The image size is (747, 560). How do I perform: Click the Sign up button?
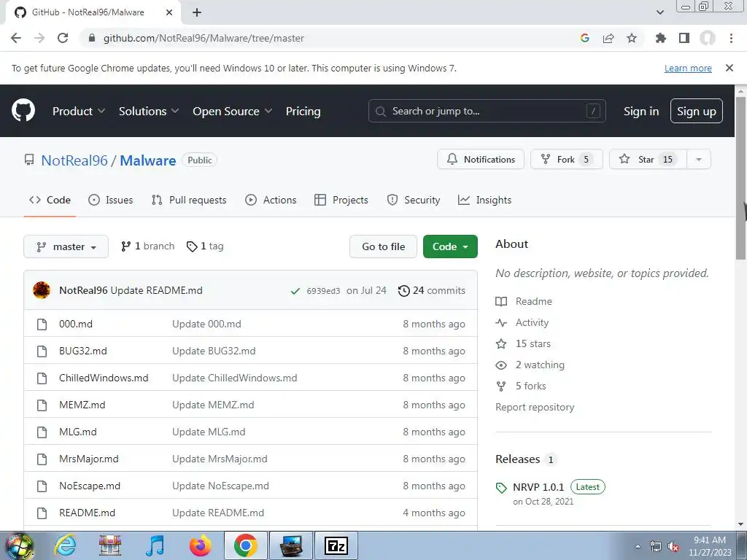pyautogui.click(x=697, y=111)
